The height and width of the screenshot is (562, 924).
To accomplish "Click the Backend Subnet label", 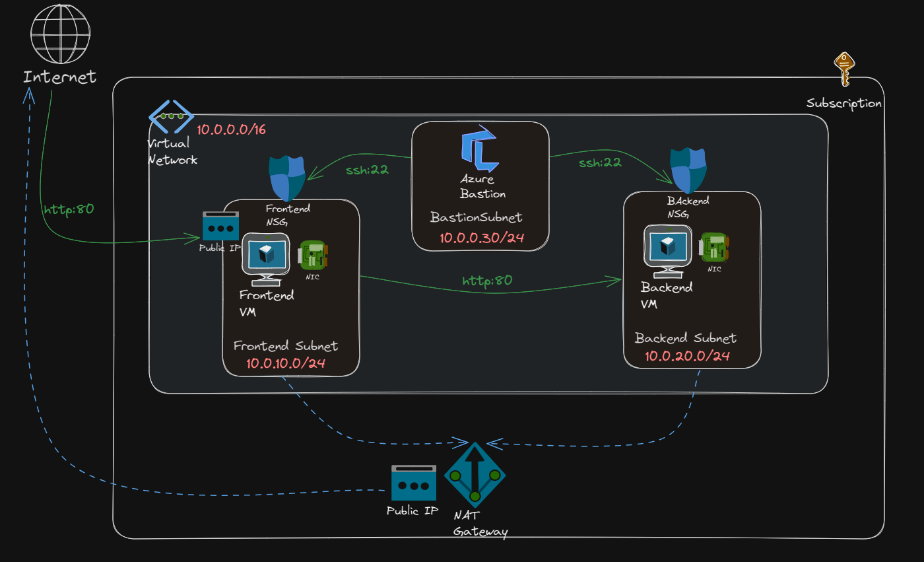I will [x=686, y=338].
